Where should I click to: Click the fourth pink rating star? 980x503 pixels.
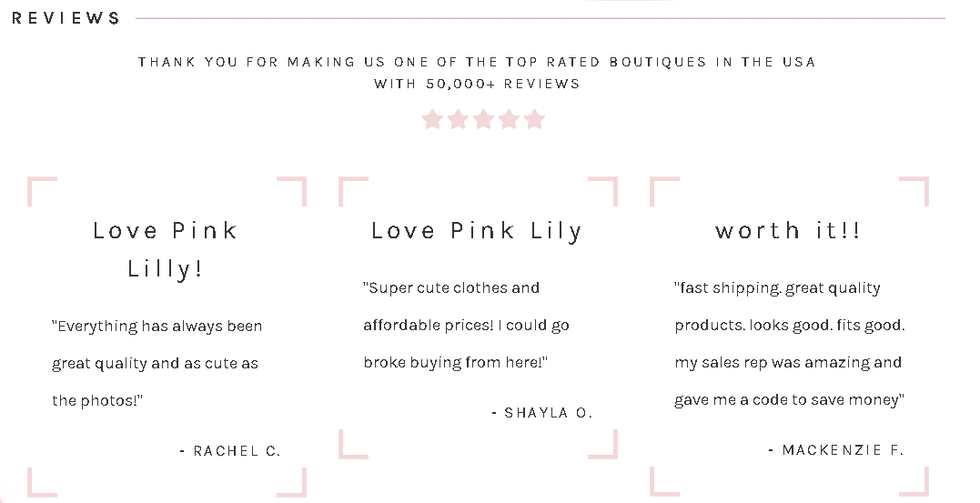pos(510,119)
